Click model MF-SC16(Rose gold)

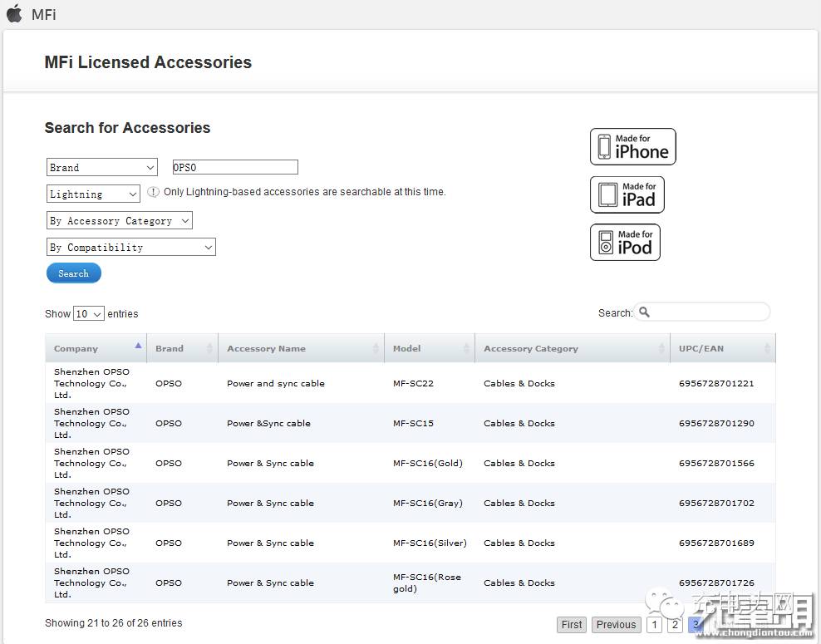(x=427, y=583)
